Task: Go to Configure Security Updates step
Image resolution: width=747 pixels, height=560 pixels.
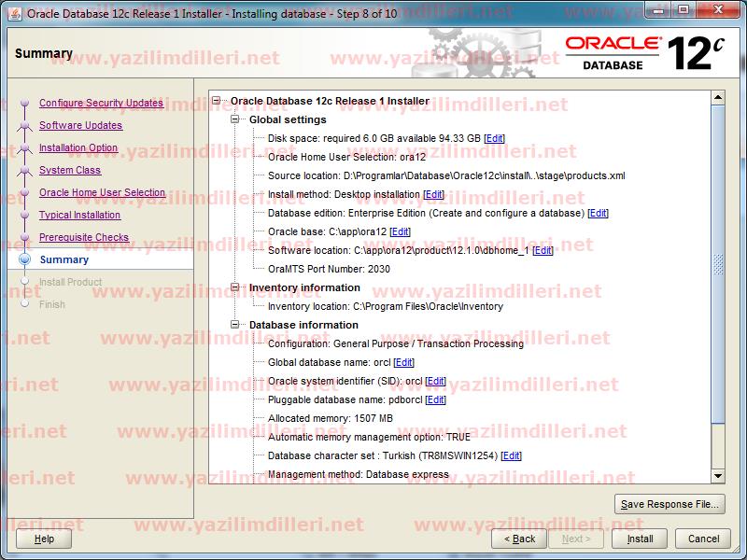Action: click(101, 103)
